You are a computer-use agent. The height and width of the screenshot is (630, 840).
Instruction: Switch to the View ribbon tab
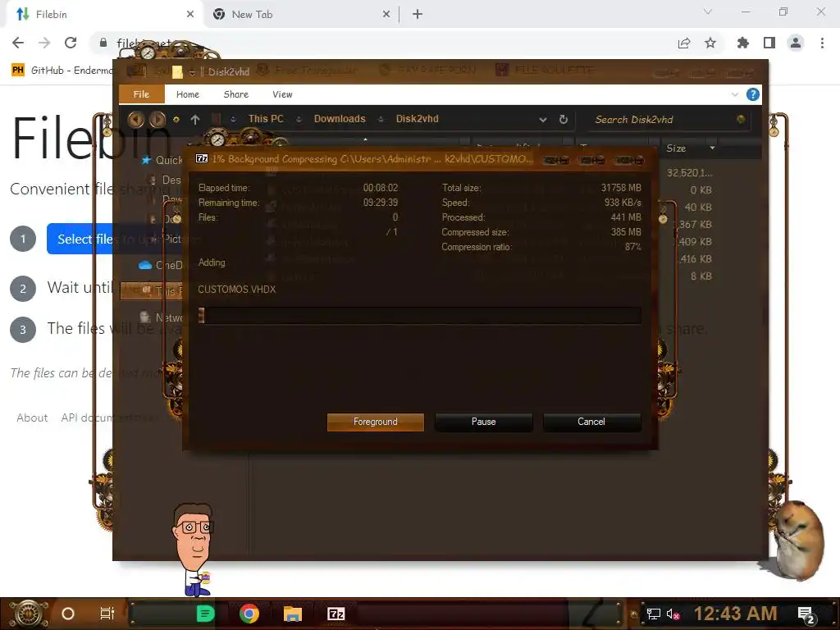coord(282,94)
